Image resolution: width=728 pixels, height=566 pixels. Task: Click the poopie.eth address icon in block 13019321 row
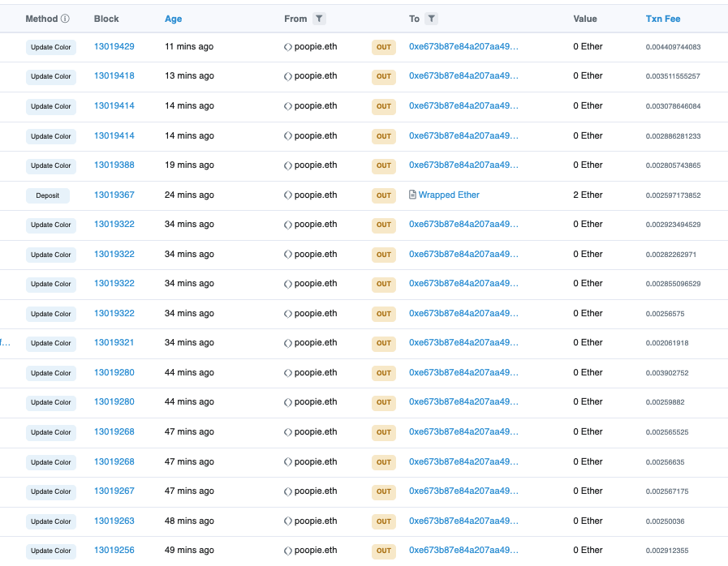click(x=288, y=343)
